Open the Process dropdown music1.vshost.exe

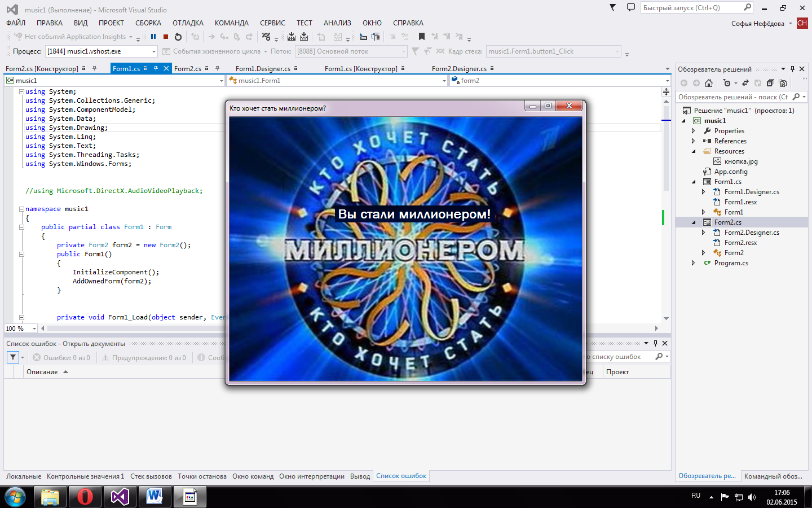click(x=101, y=51)
